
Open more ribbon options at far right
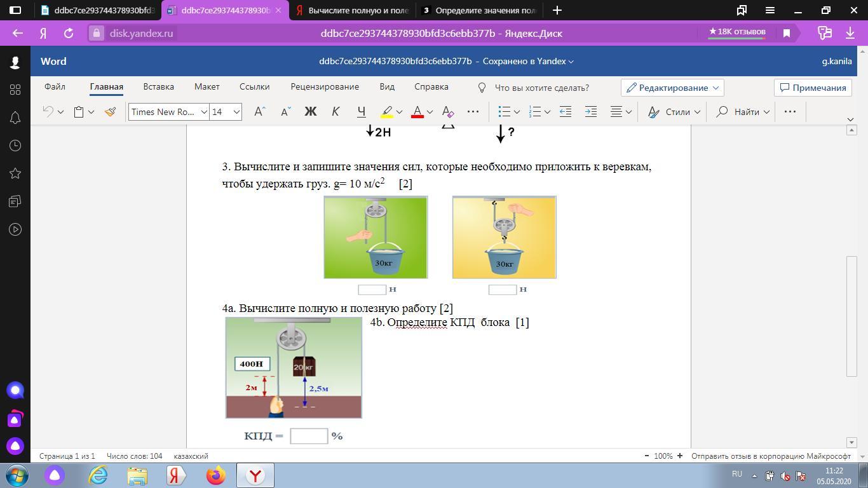click(790, 112)
